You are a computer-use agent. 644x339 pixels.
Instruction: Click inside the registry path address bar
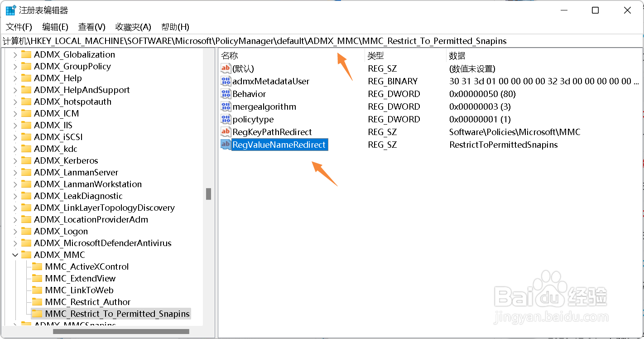point(317,41)
